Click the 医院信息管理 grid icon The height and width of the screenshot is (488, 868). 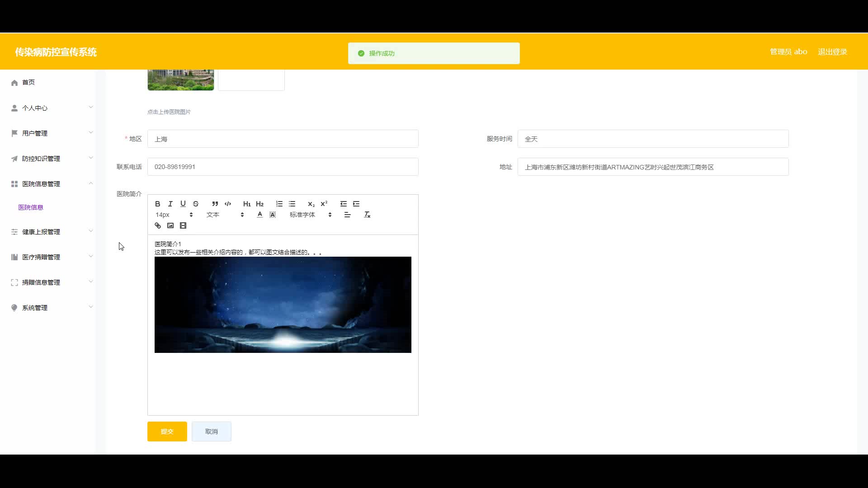point(14,184)
